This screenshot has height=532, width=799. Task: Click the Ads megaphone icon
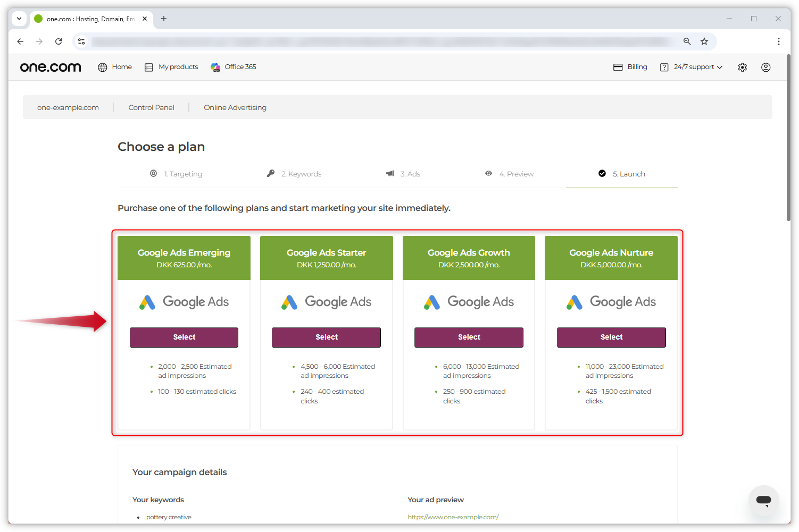coord(390,173)
